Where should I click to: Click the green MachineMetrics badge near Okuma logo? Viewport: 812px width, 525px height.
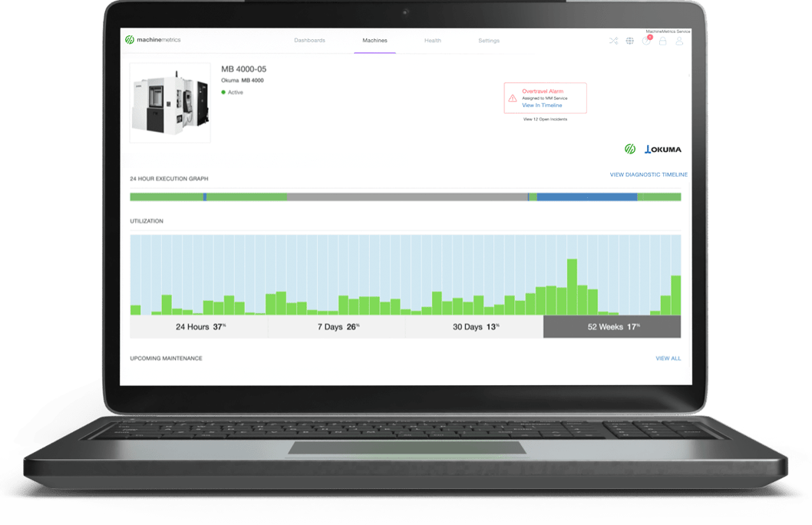[x=629, y=147]
